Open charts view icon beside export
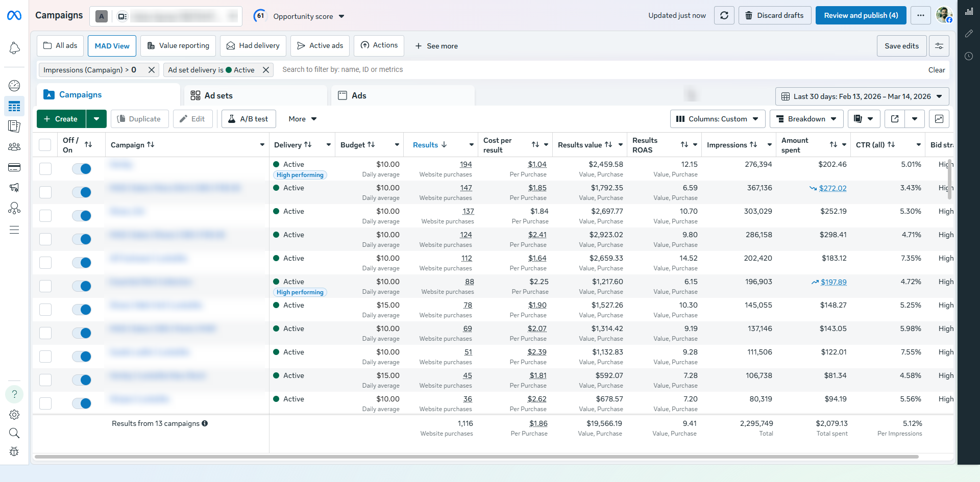The width and height of the screenshot is (980, 482). 939,119
